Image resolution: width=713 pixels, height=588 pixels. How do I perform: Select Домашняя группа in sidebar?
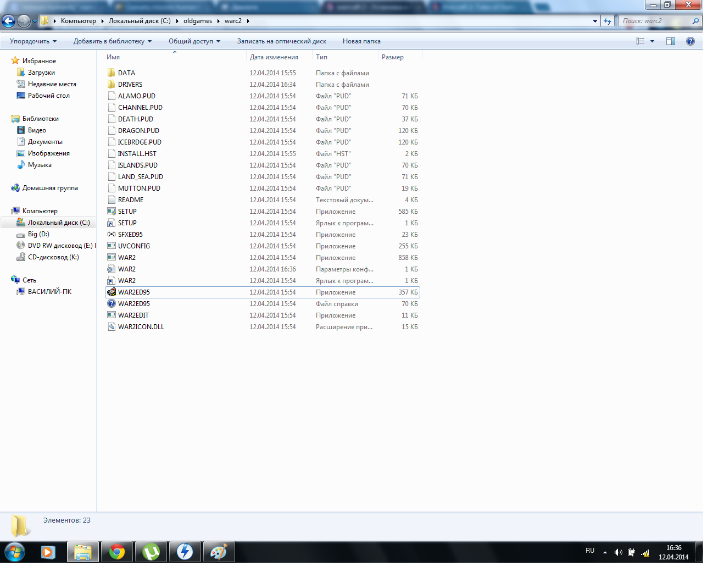click(x=50, y=188)
